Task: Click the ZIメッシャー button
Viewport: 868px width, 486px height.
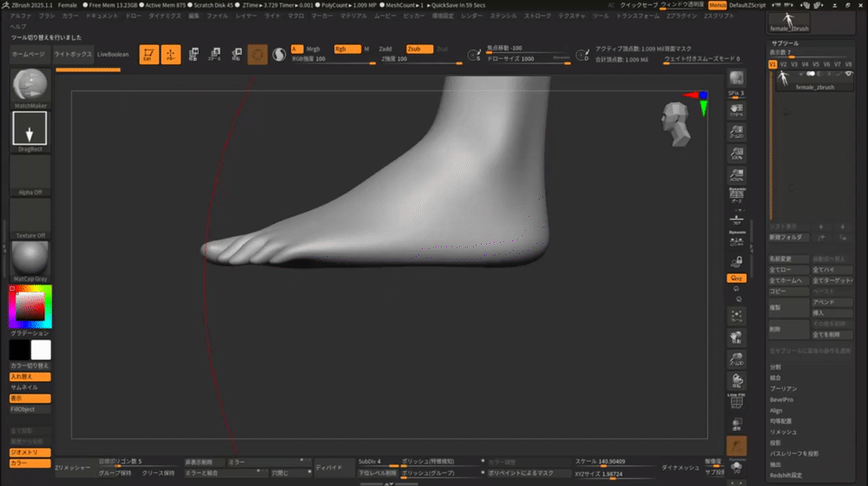Action: 73,468
